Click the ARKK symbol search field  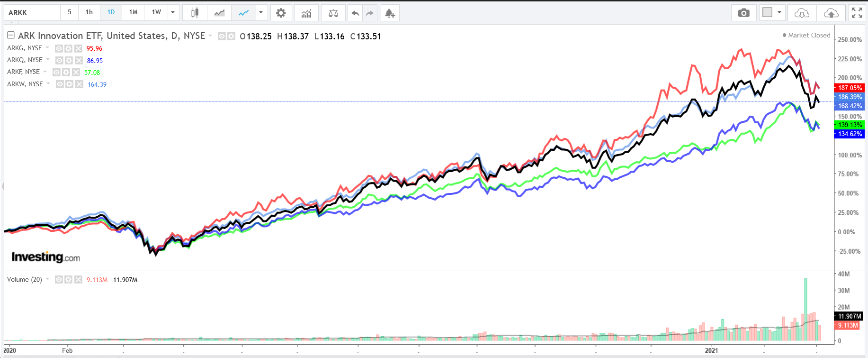click(x=32, y=13)
